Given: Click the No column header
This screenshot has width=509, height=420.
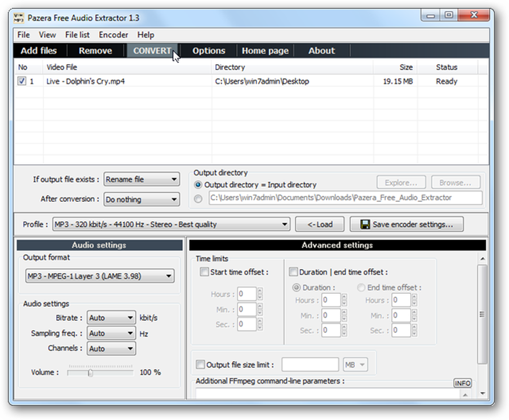Looking at the screenshot, I should pos(29,67).
